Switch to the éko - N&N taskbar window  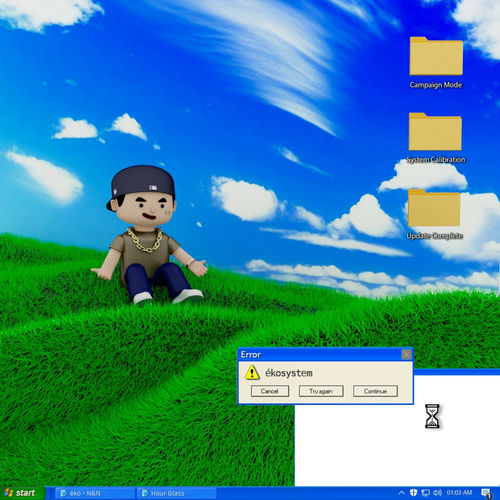tap(95, 493)
